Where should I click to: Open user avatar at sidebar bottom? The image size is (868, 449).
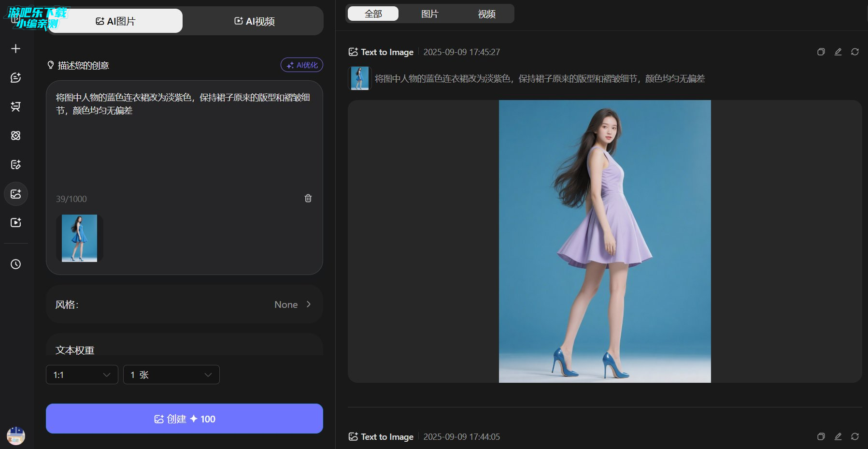click(16, 435)
